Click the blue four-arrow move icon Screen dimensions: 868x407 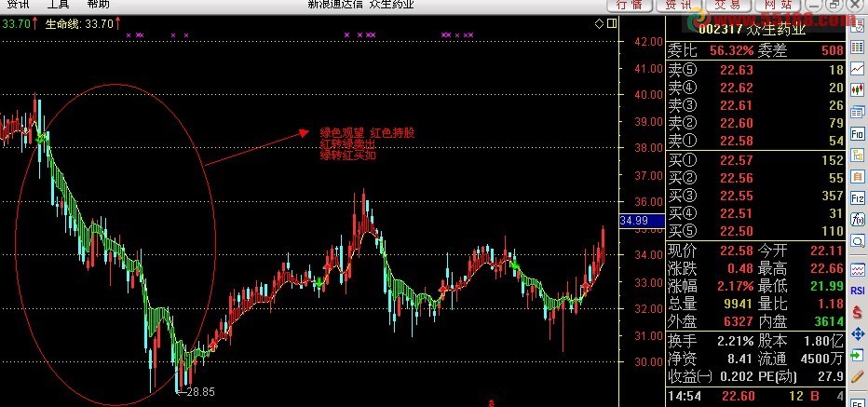[x=858, y=334]
